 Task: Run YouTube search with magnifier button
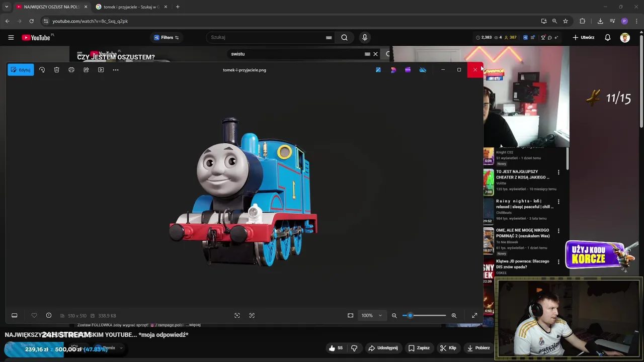tap(344, 37)
